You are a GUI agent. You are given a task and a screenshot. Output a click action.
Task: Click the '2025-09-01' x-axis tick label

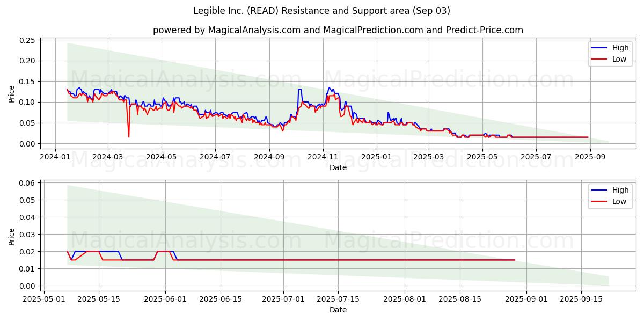(x=526, y=299)
